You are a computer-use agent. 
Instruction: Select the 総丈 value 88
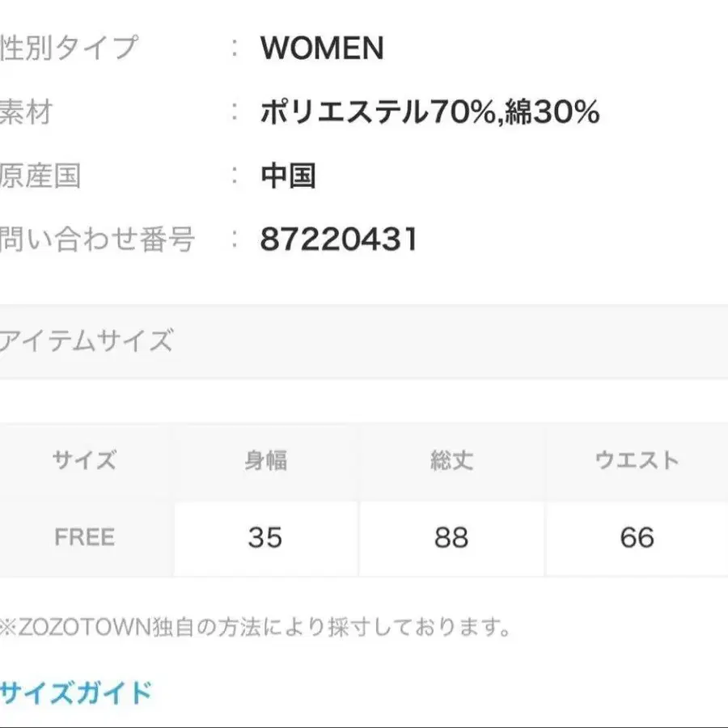click(x=451, y=537)
